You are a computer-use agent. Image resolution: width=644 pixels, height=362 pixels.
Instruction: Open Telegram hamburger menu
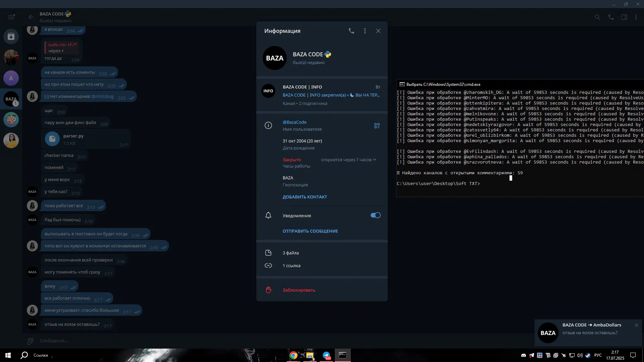(x=11, y=17)
